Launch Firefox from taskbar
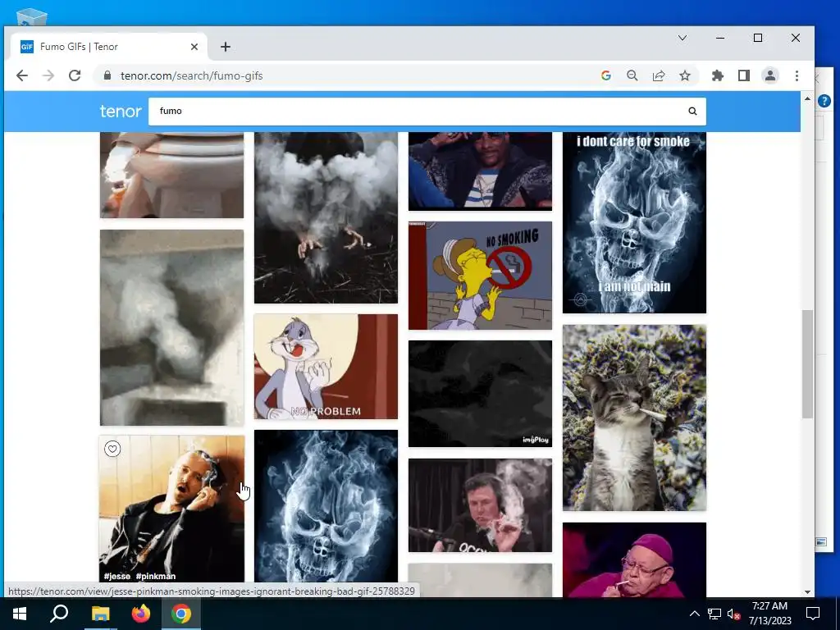Viewport: 840px width, 630px height. point(141,614)
